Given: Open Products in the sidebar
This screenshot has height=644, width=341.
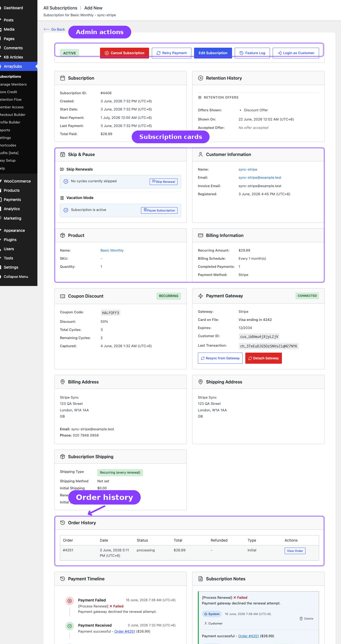Looking at the screenshot, I should (19, 190).
